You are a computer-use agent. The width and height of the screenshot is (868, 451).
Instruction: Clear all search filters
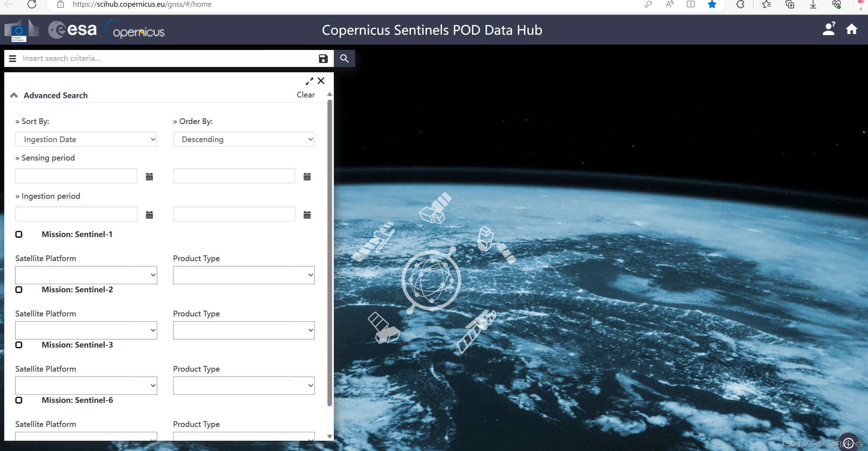click(x=305, y=95)
